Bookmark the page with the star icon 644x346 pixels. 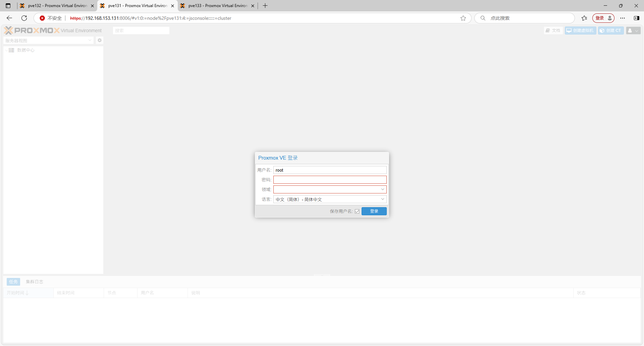point(463,18)
